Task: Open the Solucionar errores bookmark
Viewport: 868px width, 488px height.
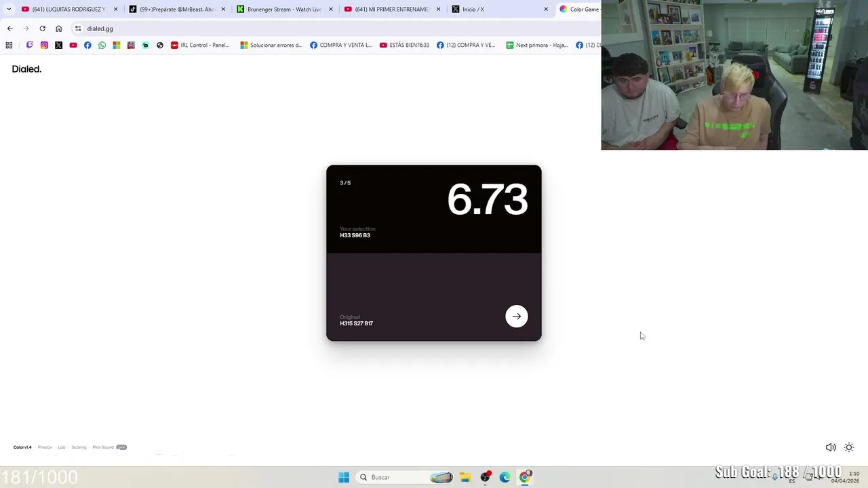Action: click(271, 45)
